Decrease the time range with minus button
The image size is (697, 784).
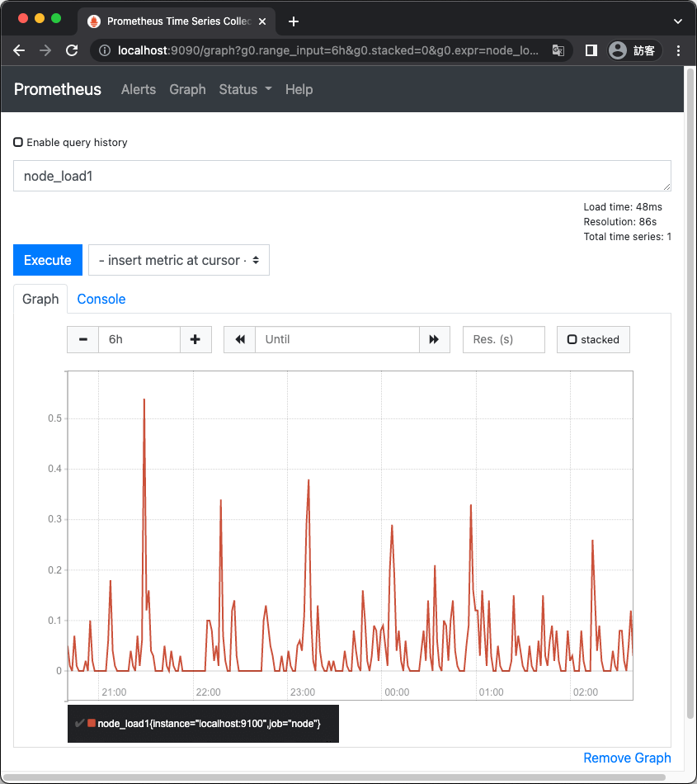tap(83, 339)
